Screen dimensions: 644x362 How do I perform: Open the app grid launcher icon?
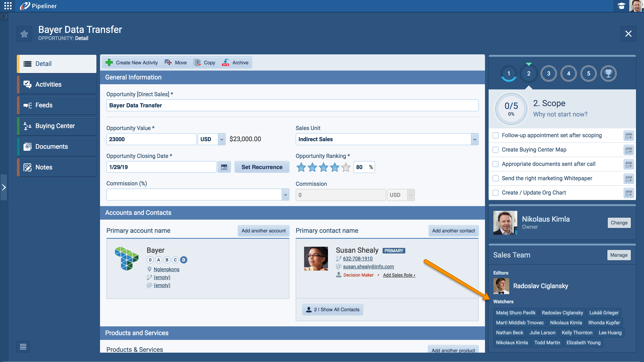8,6
